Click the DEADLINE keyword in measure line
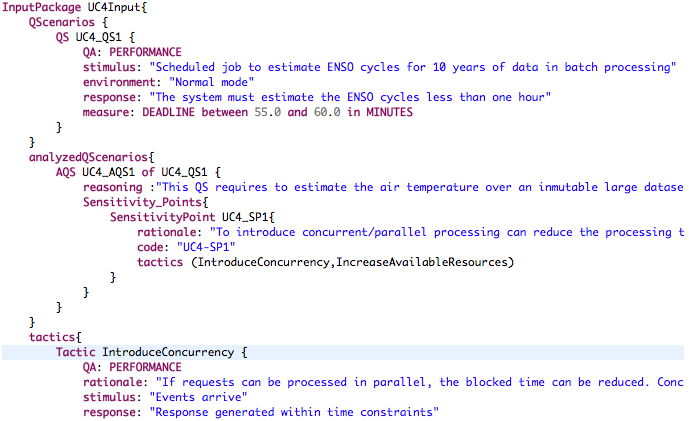Image resolution: width=689 pixels, height=421 pixels. [168, 113]
